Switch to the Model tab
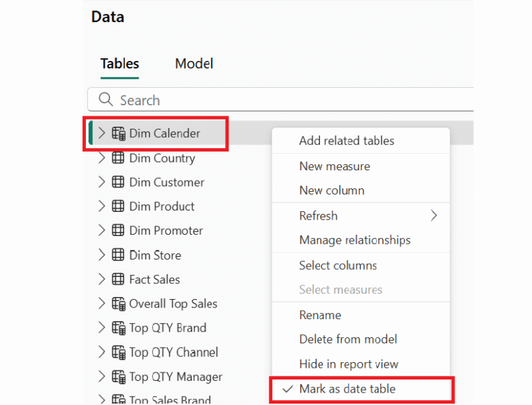This screenshot has height=405, width=532. pyautogui.click(x=194, y=64)
